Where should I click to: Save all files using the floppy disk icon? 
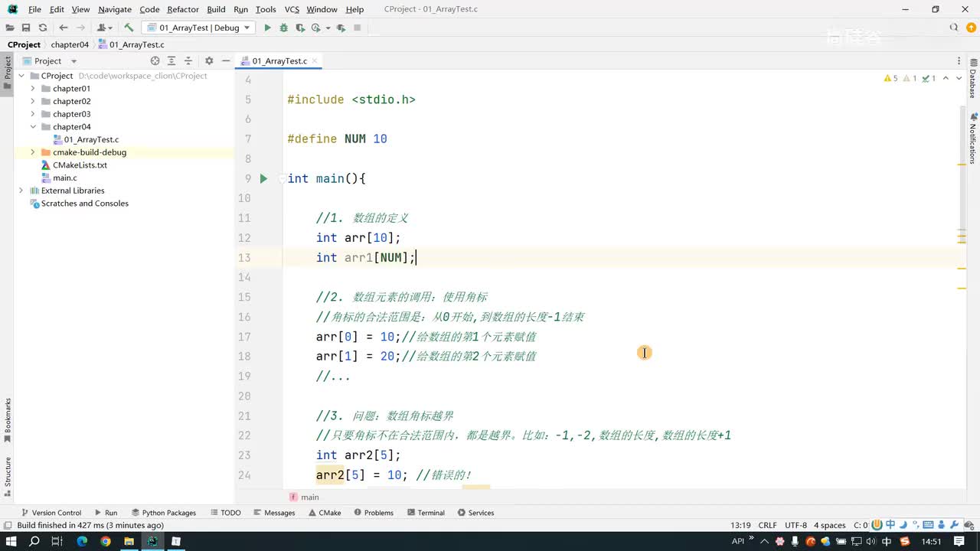26,28
